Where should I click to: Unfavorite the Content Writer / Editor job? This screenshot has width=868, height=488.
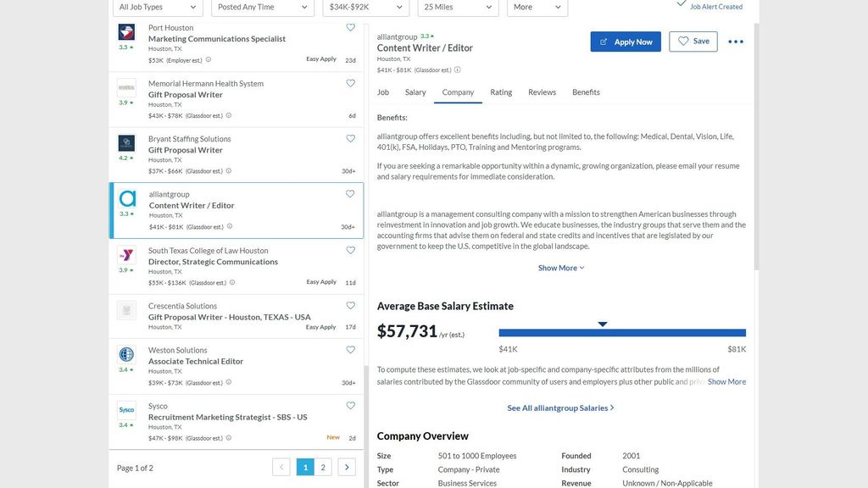(349, 193)
